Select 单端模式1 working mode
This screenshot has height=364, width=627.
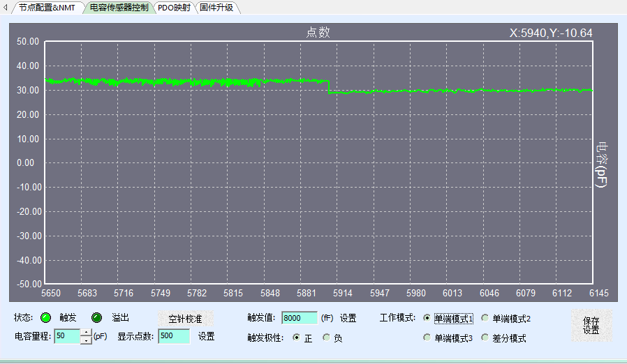point(427,319)
